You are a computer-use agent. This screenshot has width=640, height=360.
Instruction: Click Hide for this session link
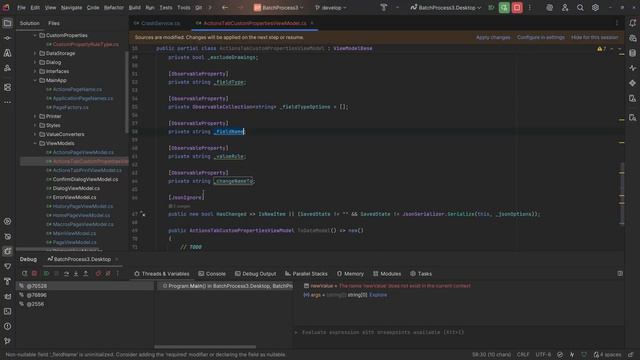point(594,38)
